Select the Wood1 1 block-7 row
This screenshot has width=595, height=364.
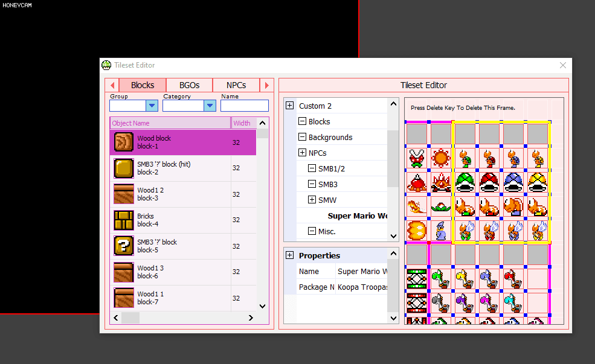pyautogui.click(x=183, y=298)
